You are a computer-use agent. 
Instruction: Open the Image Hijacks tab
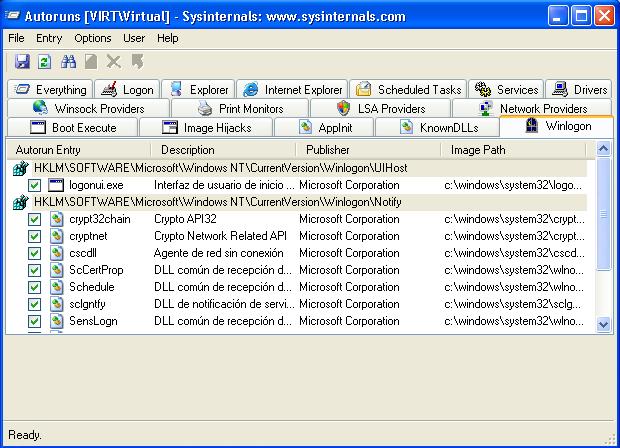pyautogui.click(x=206, y=127)
